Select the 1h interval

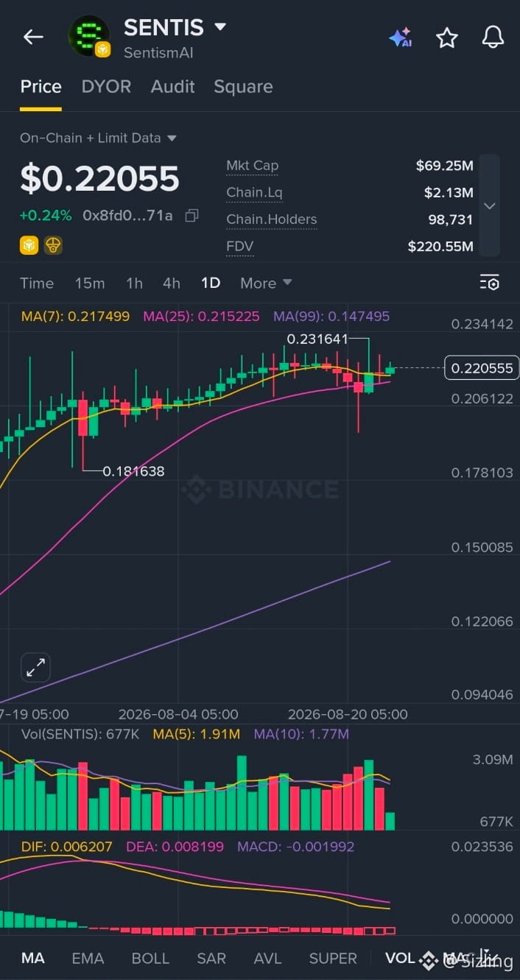(134, 283)
